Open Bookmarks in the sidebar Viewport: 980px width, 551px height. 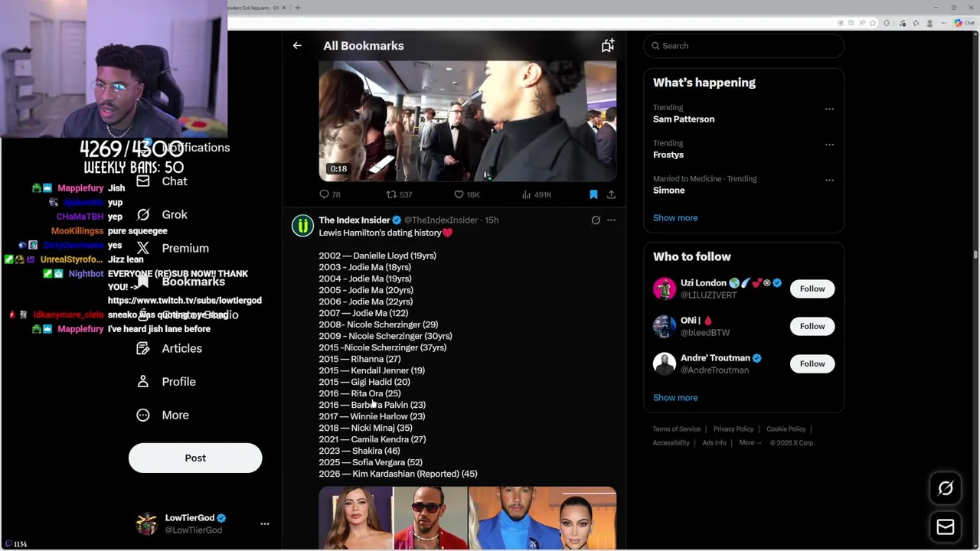coord(181,282)
